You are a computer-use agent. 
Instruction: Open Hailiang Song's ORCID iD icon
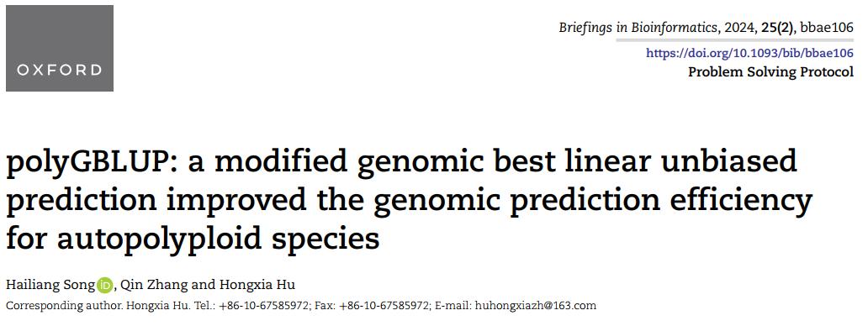[x=104, y=286]
